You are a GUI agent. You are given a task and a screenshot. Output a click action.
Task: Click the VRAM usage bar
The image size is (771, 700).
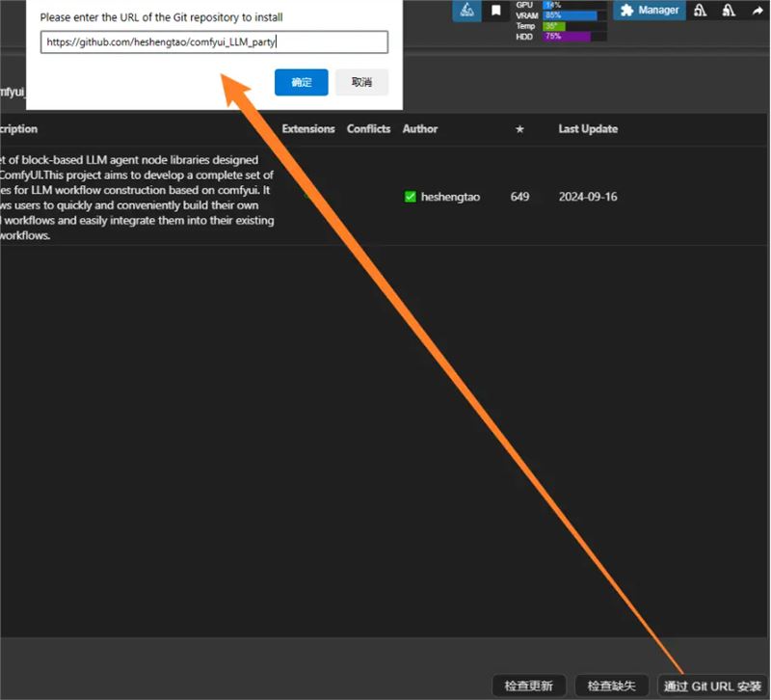(571, 15)
